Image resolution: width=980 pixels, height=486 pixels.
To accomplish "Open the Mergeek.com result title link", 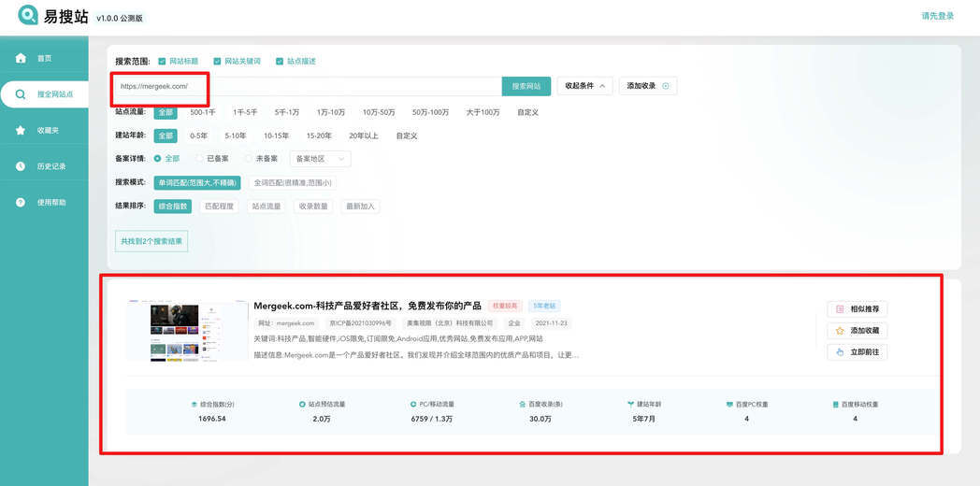I will [x=367, y=306].
